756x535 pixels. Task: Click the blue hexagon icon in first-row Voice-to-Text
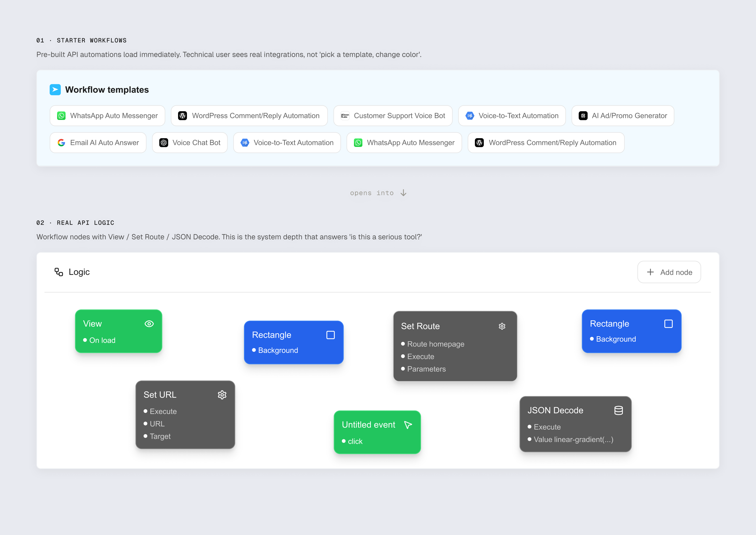(x=470, y=116)
